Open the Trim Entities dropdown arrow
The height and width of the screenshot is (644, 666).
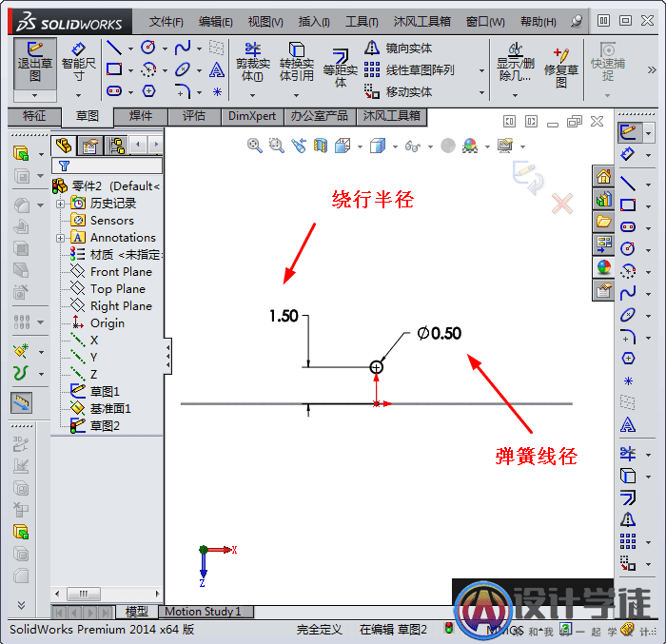(x=253, y=95)
